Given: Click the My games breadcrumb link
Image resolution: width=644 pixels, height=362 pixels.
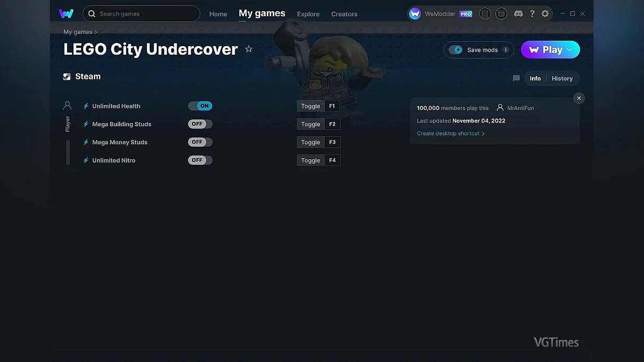Looking at the screenshot, I should 78,32.
